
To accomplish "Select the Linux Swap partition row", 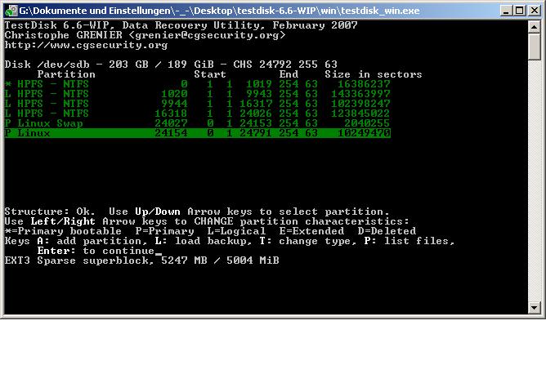I will [x=198, y=123].
